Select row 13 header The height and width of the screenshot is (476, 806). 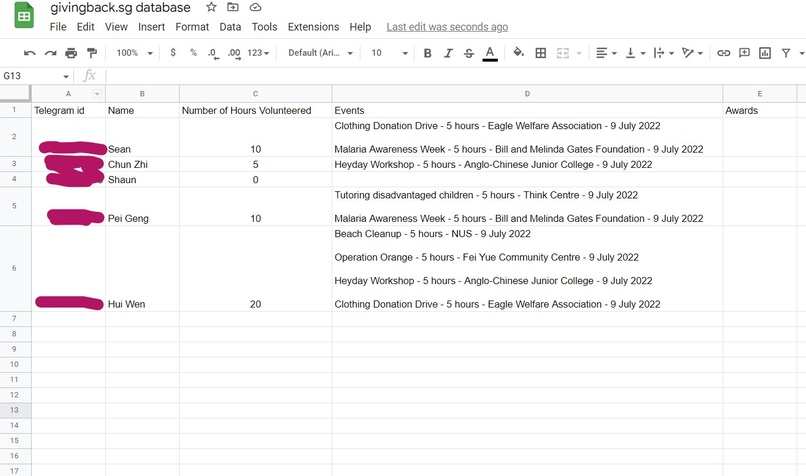click(15, 410)
